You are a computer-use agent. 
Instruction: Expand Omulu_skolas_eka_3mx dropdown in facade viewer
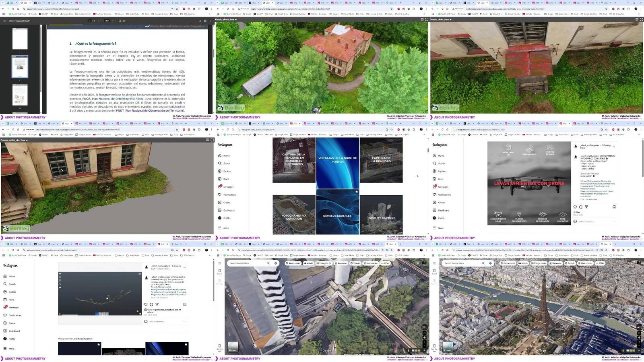point(14,140)
